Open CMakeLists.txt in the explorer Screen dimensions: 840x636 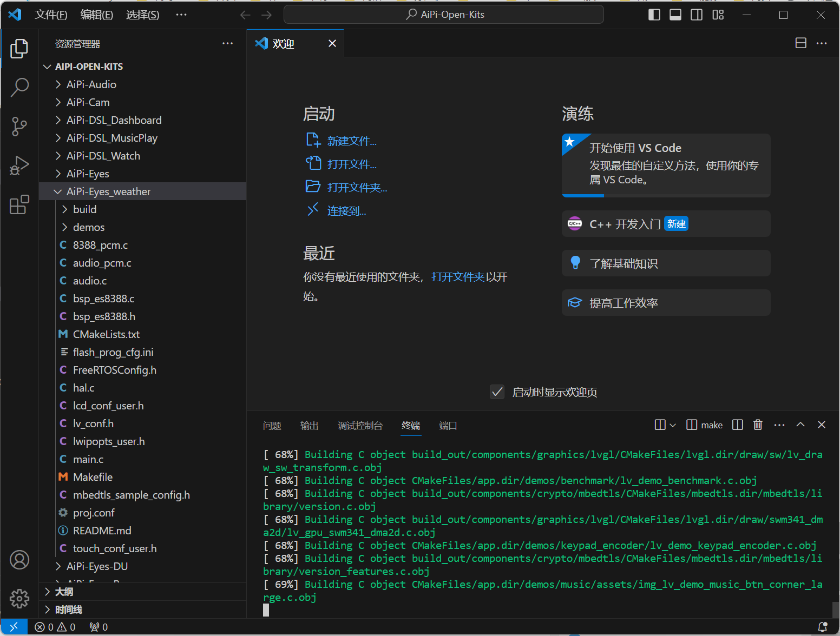pyautogui.click(x=143, y=334)
